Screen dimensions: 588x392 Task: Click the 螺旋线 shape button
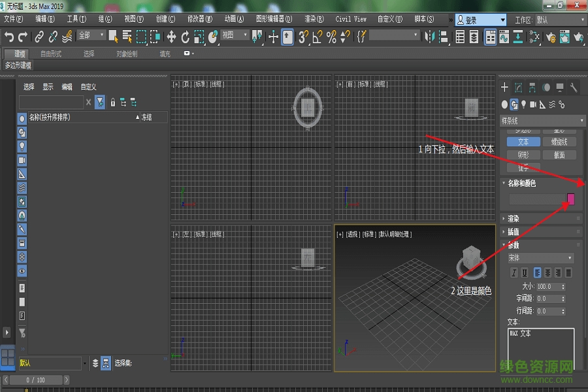(x=559, y=142)
